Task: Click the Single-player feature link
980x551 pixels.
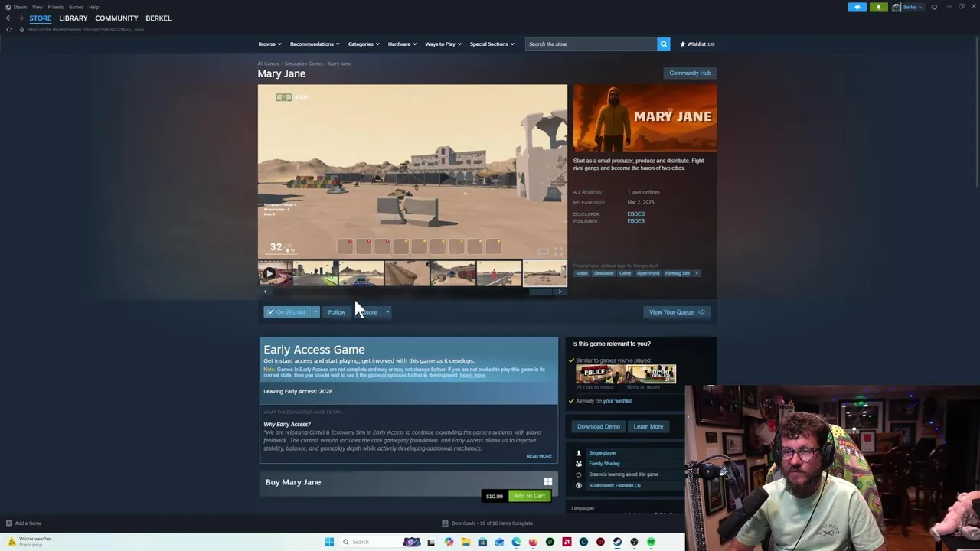Action: [x=603, y=453]
